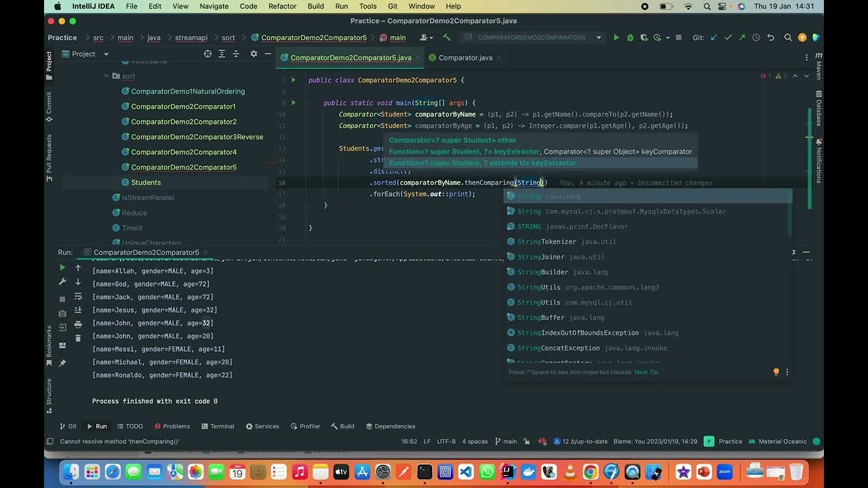Select StringBuilder java.lang completion suggestion
Image resolution: width=868 pixels, height=488 pixels.
[648, 272]
